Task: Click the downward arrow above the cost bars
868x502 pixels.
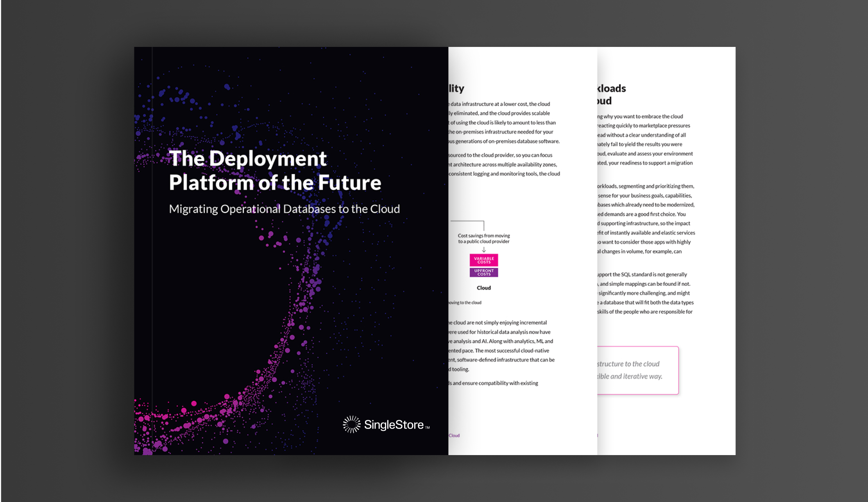Action: pyautogui.click(x=483, y=249)
